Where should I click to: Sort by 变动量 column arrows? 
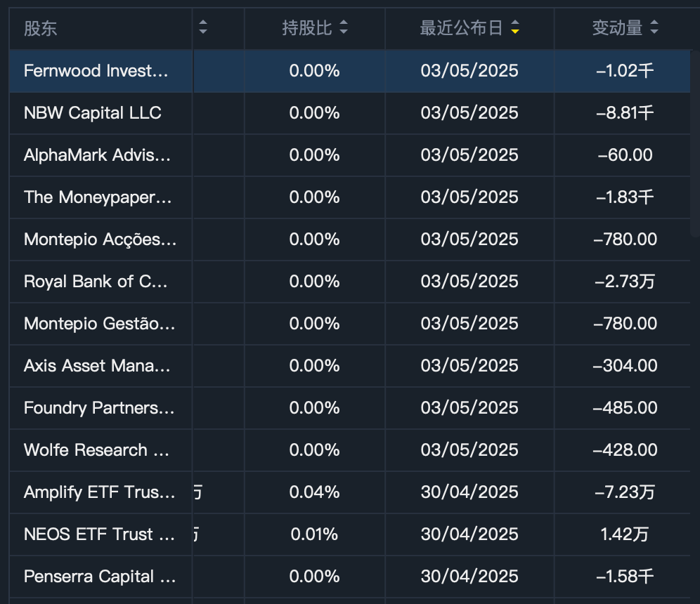pos(654,27)
